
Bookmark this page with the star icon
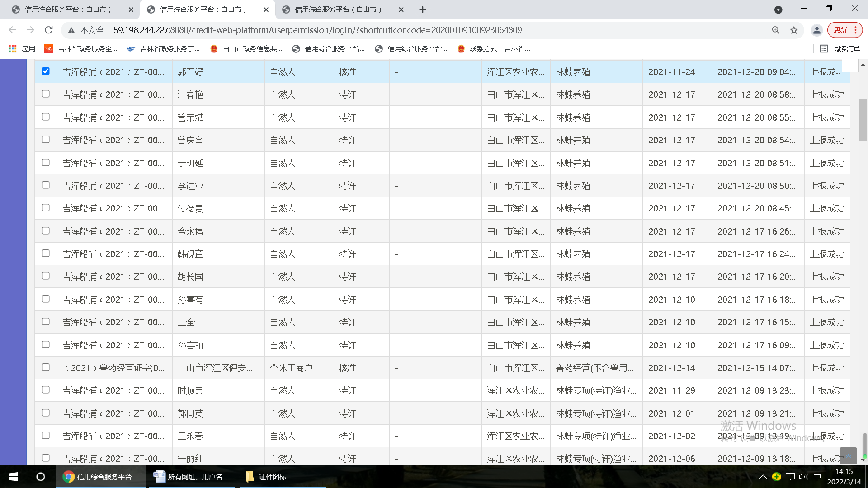[x=794, y=30]
